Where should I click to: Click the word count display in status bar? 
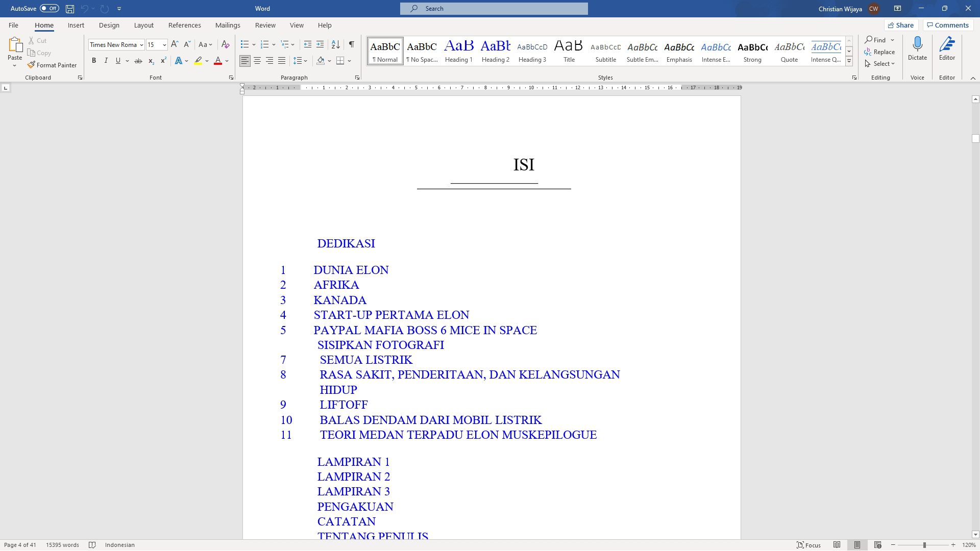coord(62,544)
